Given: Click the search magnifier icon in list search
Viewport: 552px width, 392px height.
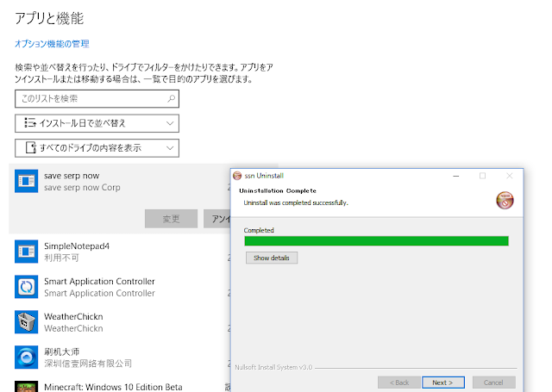Looking at the screenshot, I should coord(171,98).
